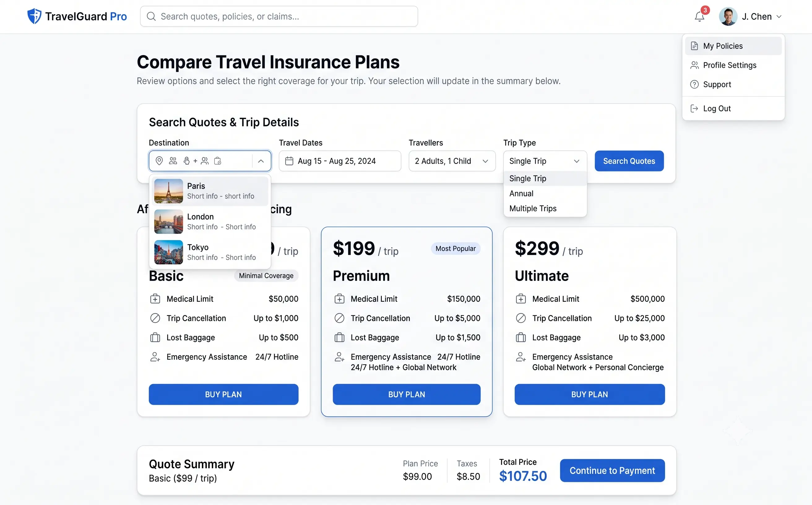Continue to Payment
This screenshot has width=812, height=505.
(612, 471)
